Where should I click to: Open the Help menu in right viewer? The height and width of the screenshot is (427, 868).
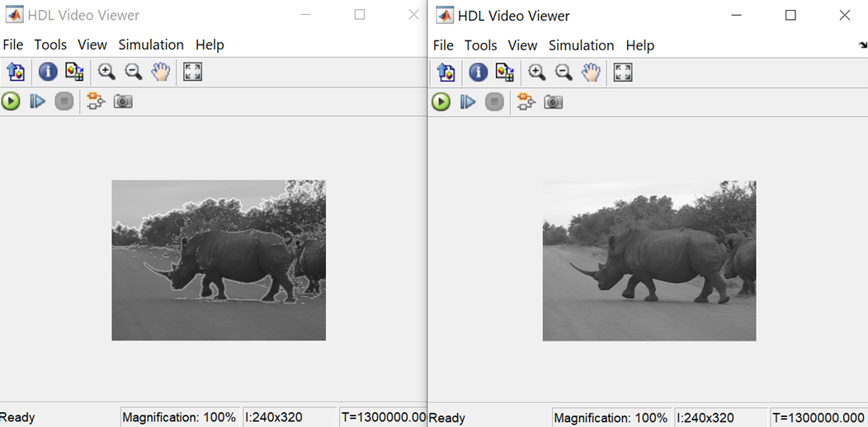(639, 45)
